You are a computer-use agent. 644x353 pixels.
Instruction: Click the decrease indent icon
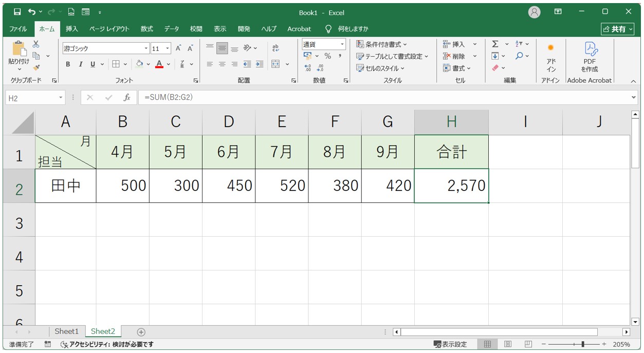(x=247, y=64)
